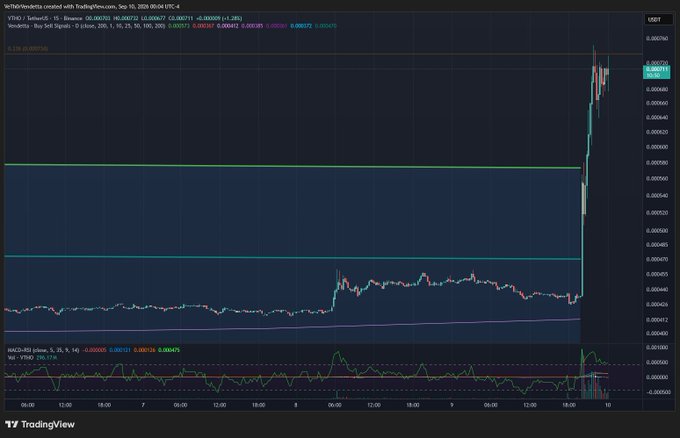680x438 pixels.
Task: Click the 0.000640 price axis label
Action: 657,118
